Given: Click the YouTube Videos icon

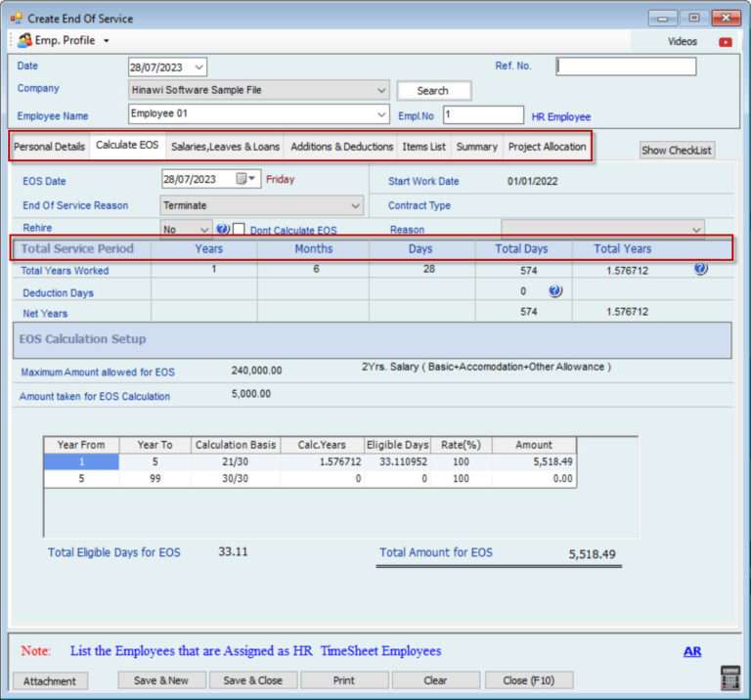Looking at the screenshot, I should pyautogui.click(x=725, y=42).
